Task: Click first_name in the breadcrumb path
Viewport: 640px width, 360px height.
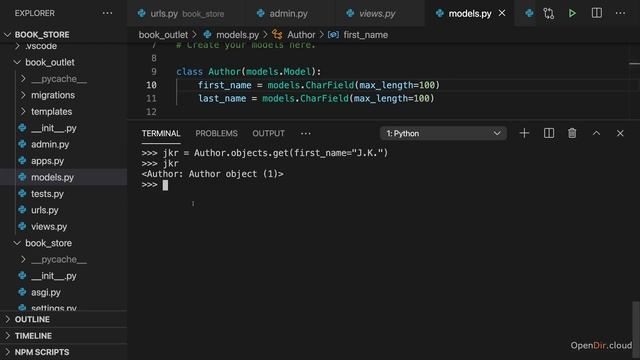Action: coord(366,35)
